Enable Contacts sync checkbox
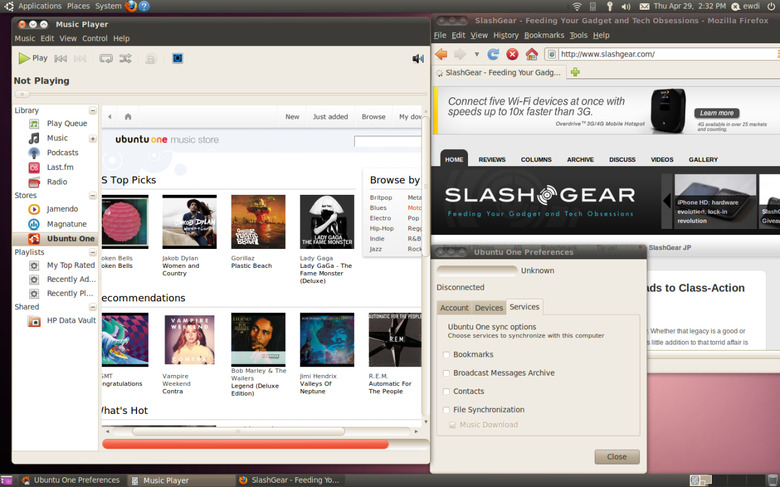Viewport: 780px width, 487px height. click(x=446, y=391)
